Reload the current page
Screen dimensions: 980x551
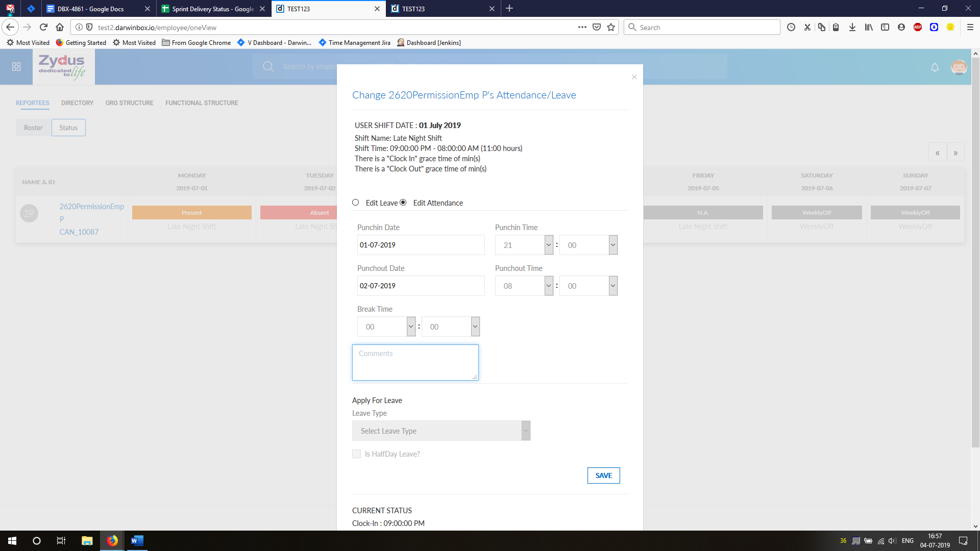coord(43,28)
